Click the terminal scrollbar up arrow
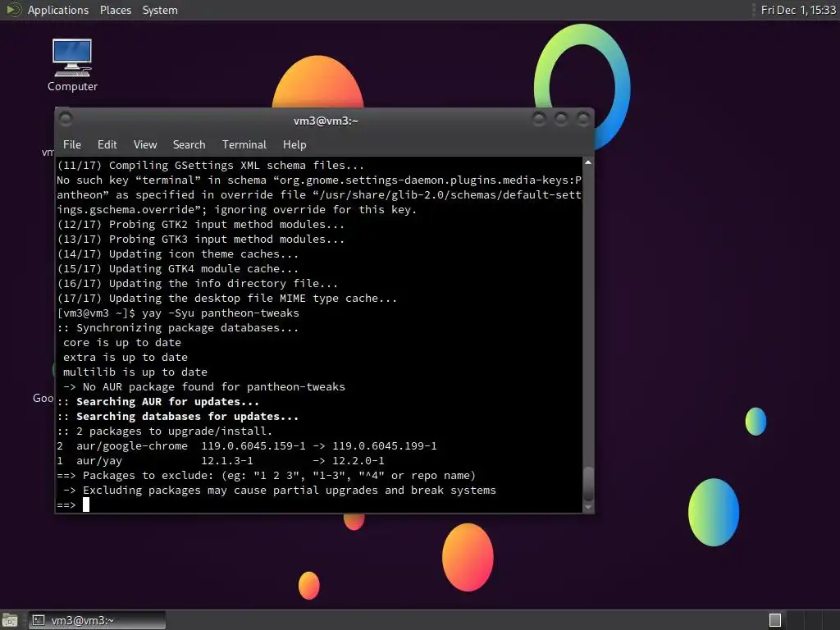 click(x=588, y=162)
